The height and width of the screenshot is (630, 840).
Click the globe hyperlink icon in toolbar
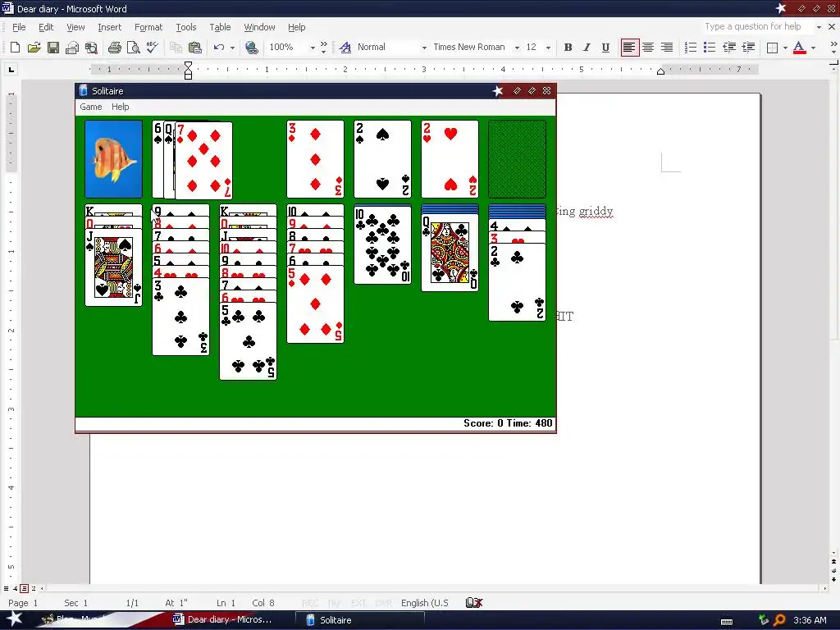[251, 47]
